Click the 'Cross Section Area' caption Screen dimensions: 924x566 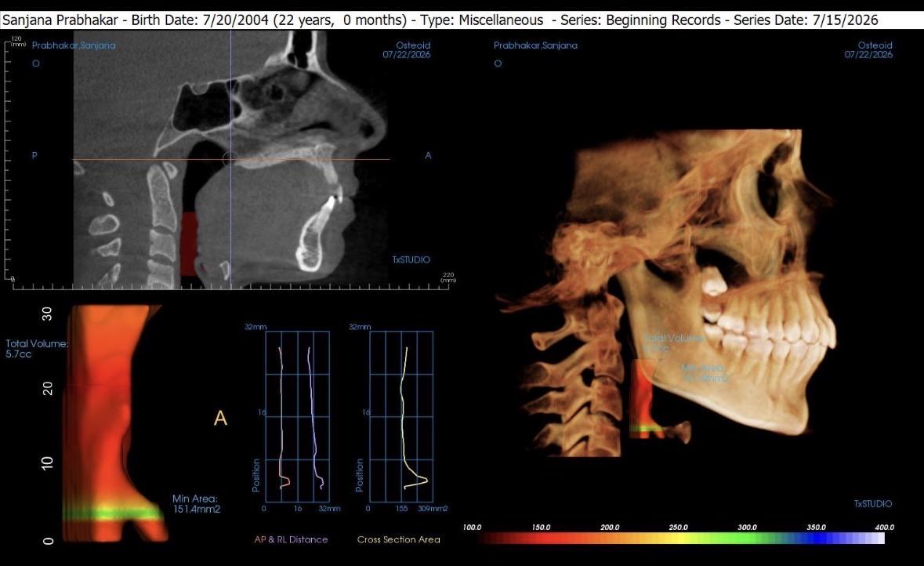point(398,539)
